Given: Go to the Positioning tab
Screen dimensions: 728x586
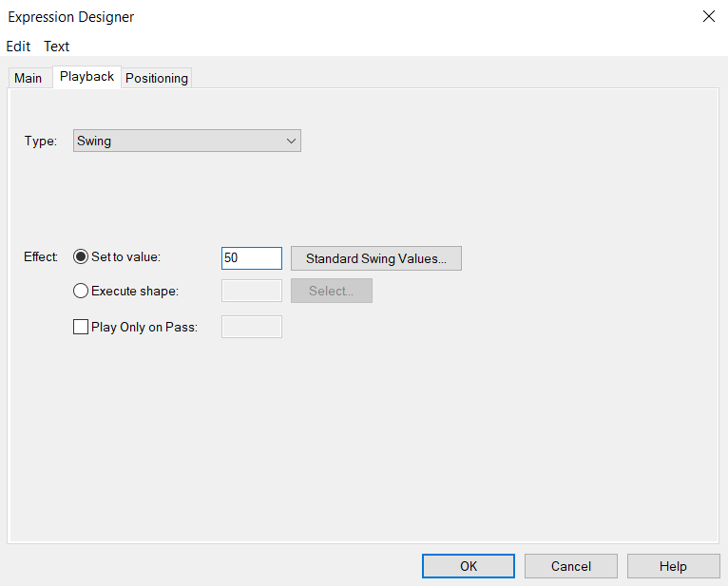Looking at the screenshot, I should click(x=157, y=78).
